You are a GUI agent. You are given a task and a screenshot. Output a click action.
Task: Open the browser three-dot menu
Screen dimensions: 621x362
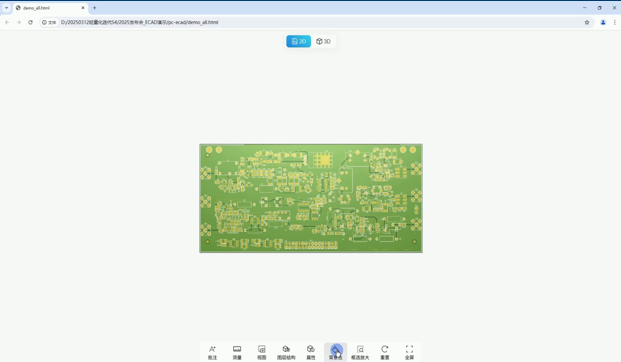click(615, 22)
